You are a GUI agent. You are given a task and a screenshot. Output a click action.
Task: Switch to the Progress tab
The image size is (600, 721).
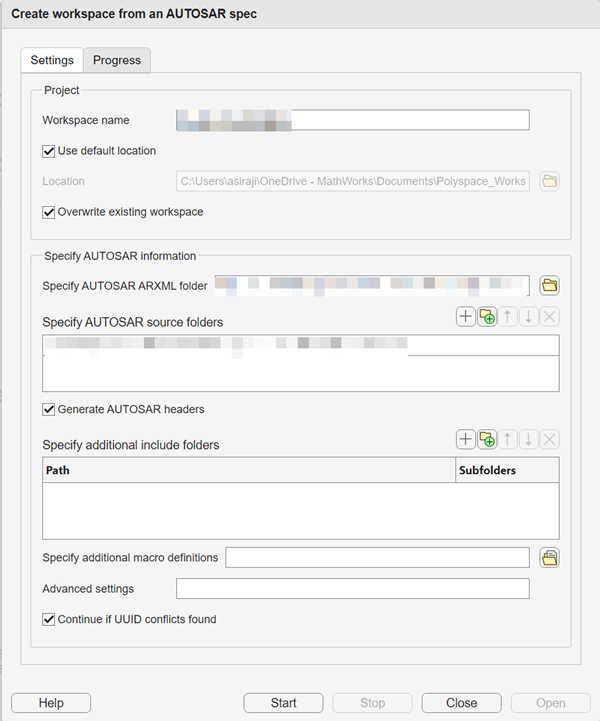pos(117,60)
